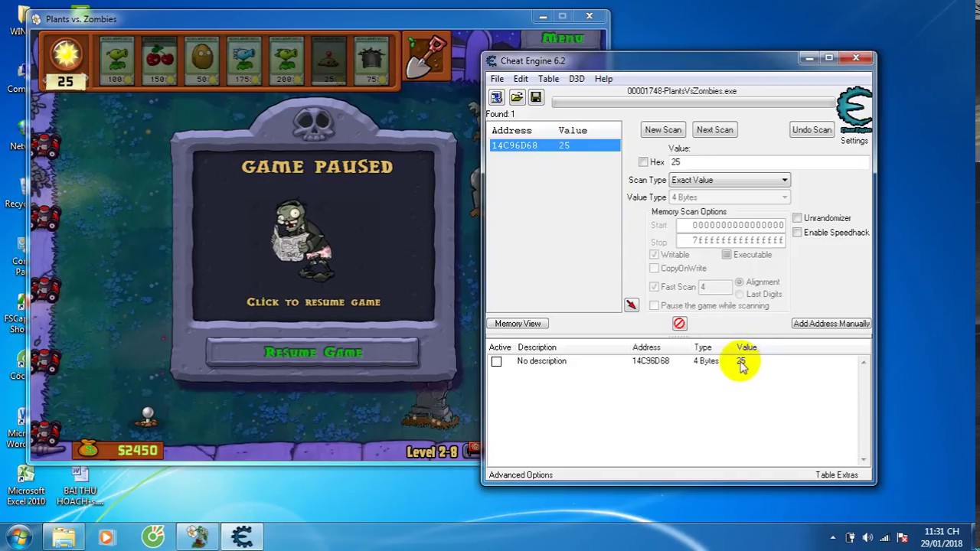
Task: Click the Cheat Engine logo above Settings
Action: (x=854, y=111)
